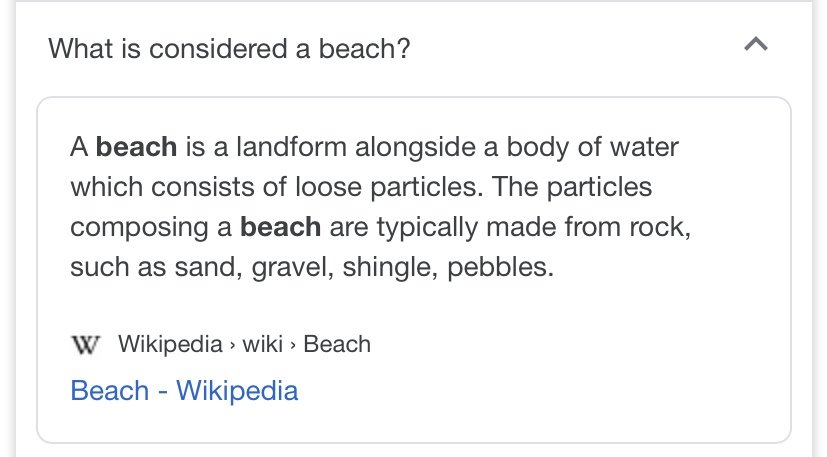The height and width of the screenshot is (457, 827).
Task: Click the question "What is considered a beach?"
Action: coord(229,49)
